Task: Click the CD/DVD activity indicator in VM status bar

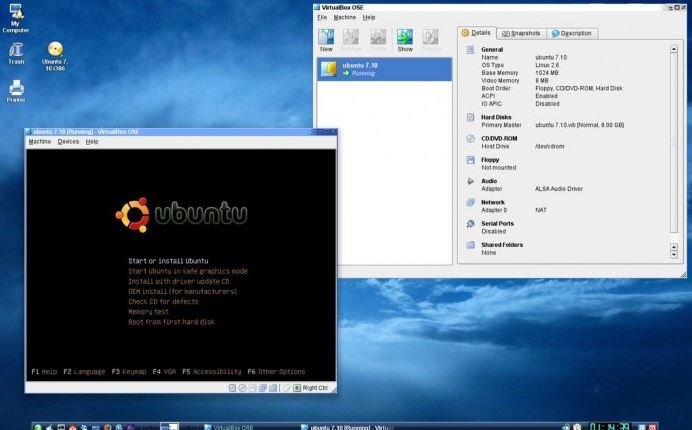Action: coord(243,388)
